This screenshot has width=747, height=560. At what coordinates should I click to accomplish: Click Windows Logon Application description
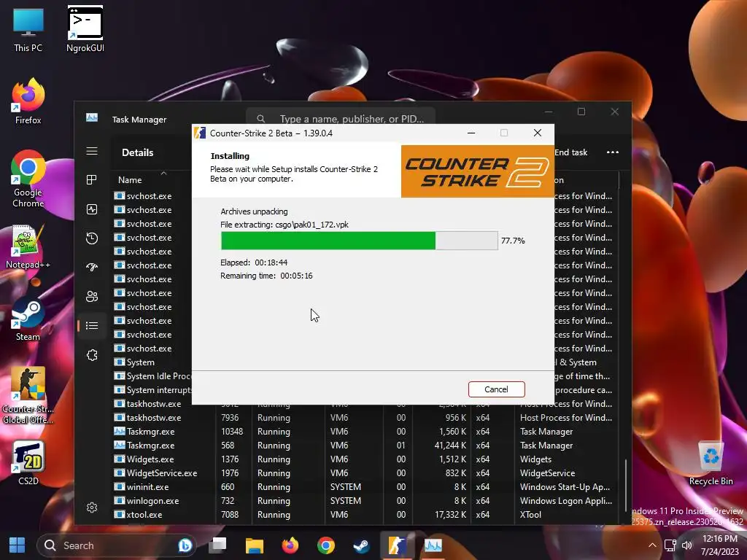click(x=566, y=501)
